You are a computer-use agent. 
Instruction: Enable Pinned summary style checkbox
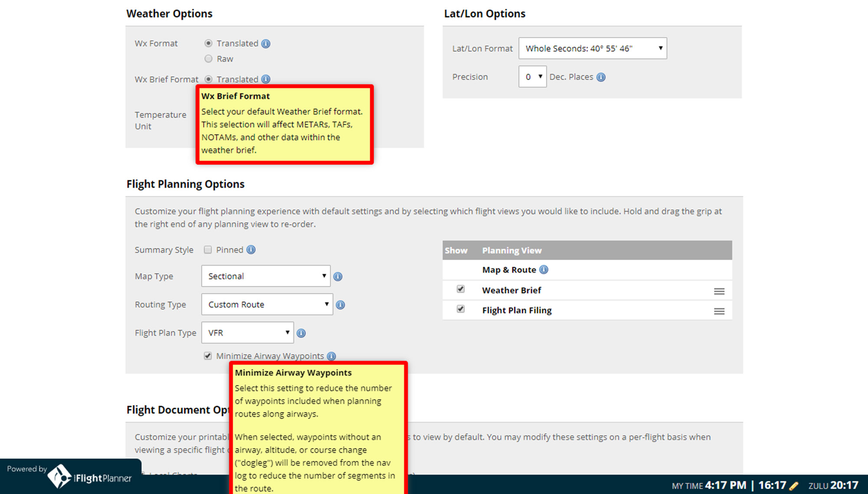tap(208, 250)
